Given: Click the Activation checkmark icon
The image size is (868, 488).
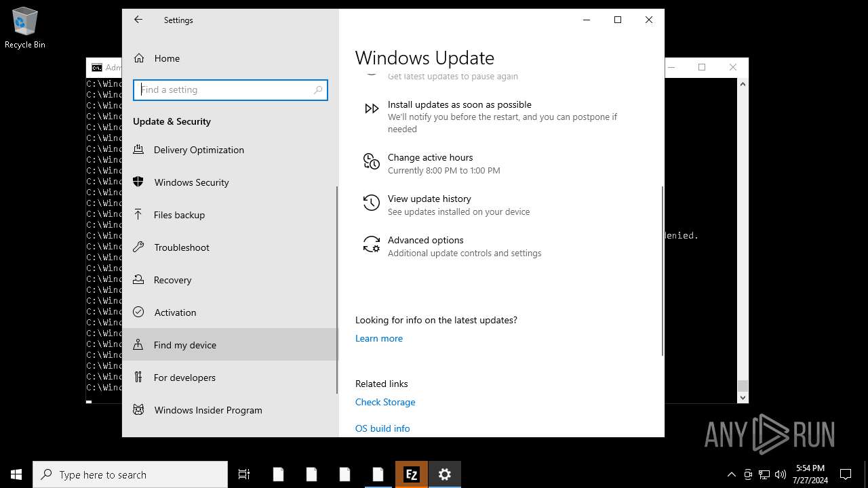Looking at the screenshot, I should click(x=138, y=312).
